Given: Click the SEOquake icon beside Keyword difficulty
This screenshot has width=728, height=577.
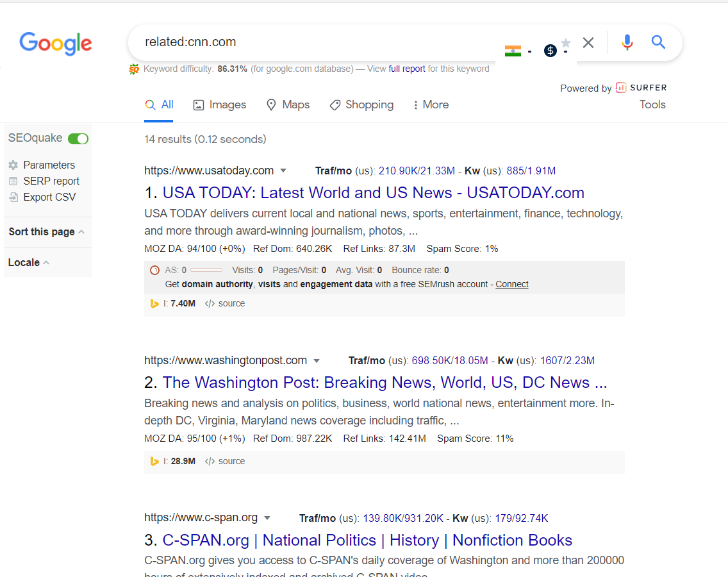Looking at the screenshot, I should pyautogui.click(x=134, y=69).
